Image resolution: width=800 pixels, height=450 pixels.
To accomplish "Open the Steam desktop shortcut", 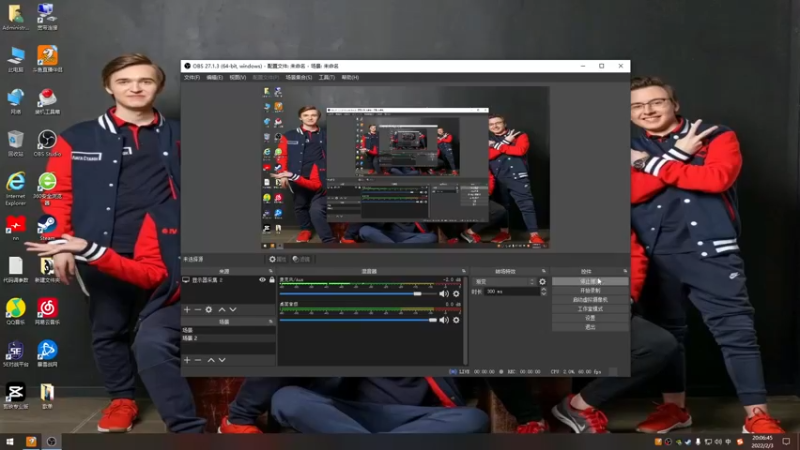I will pos(47,228).
